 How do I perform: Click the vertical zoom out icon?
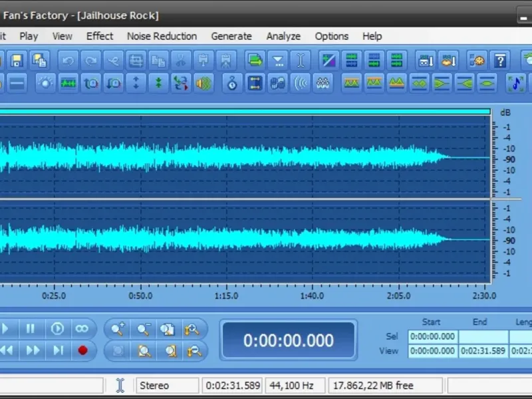[194, 351]
